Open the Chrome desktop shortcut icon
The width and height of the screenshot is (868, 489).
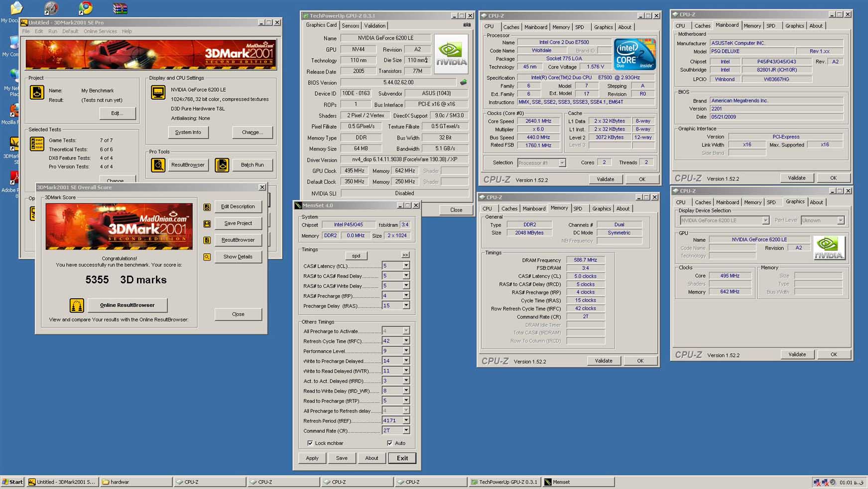click(86, 7)
